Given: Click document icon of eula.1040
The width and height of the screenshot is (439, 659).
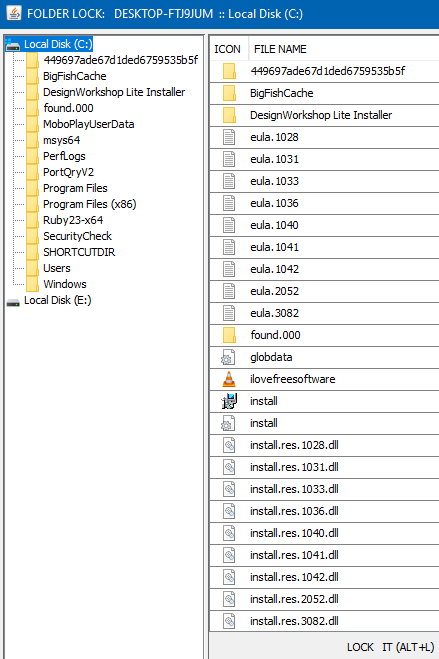Looking at the screenshot, I should point(229,225).
